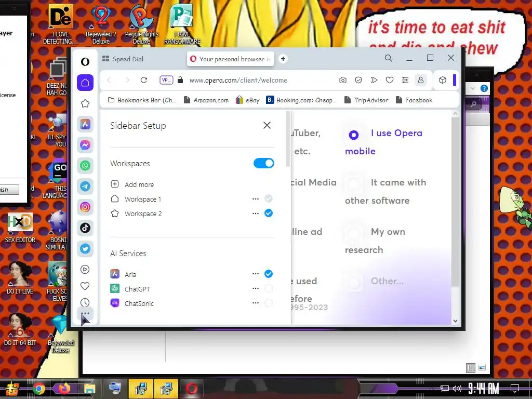This screenshot has width=532, height=399.
Task: Reload the Opera welcome page
Action: click(144, 80)
